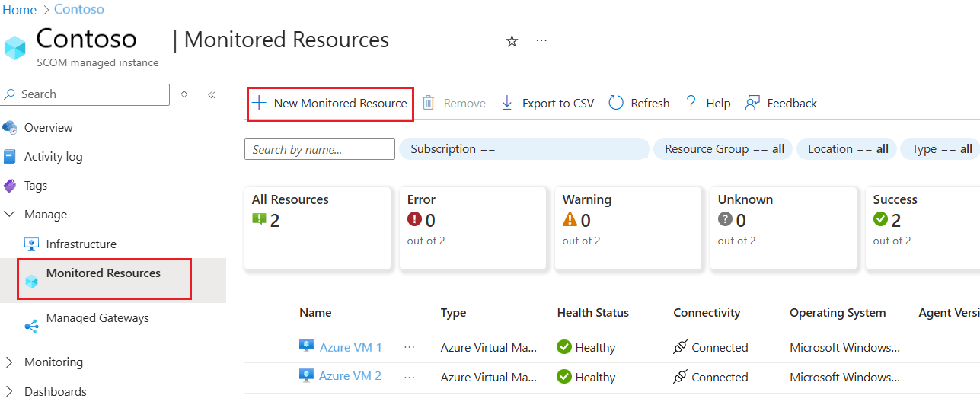Select the Warning summary card
980x408 pixels.
tap(627, 228)
